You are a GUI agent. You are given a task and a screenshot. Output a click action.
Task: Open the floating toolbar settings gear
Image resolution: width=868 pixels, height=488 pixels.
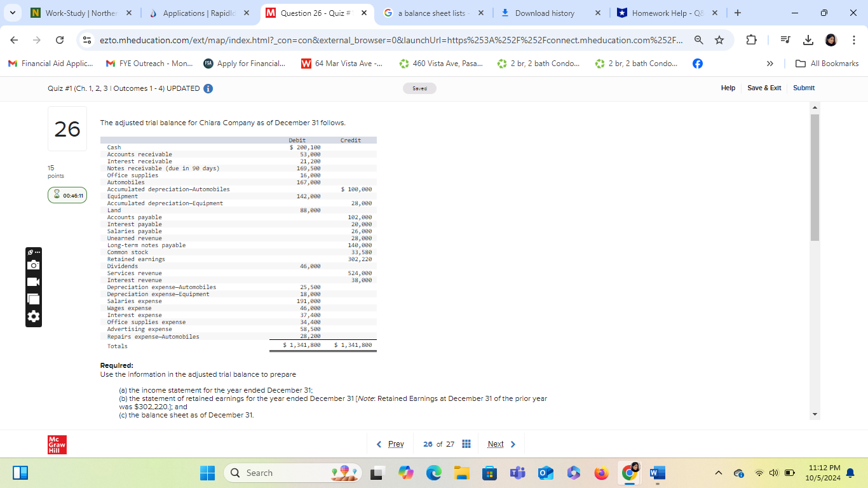point(34,316)
